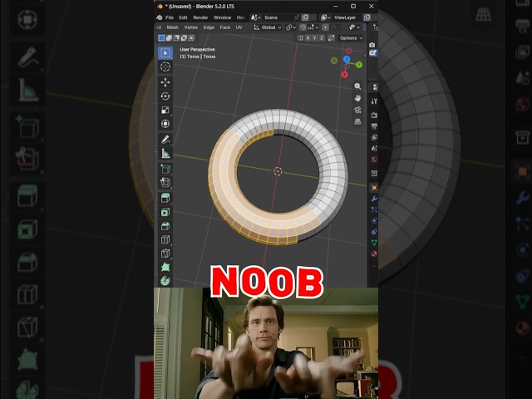The width and height of the screenshot is (532, 399).
Task: Toggle Y axis mirror
Action: pos(314,38)
